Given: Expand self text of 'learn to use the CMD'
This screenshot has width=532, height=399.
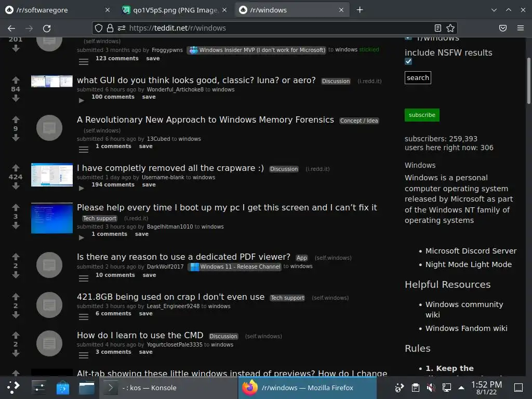Looking at the screenshot, I should [84, 355].
